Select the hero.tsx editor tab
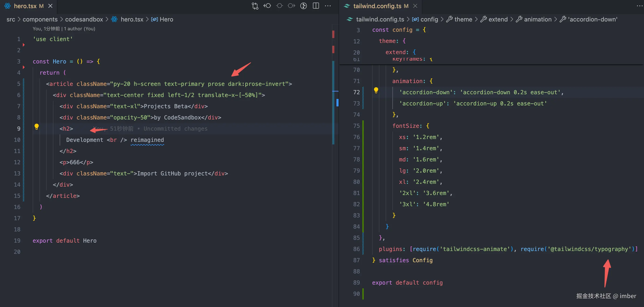 pyautogui.click(x=25, y=6)
